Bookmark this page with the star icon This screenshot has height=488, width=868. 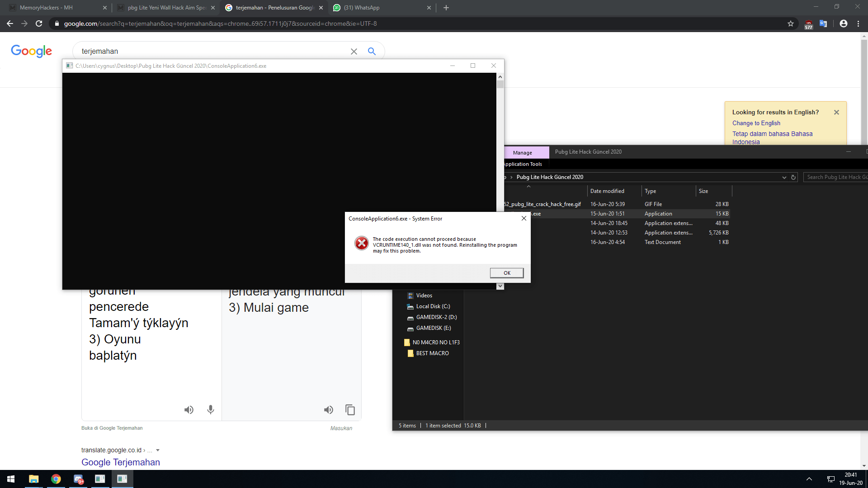791,23
